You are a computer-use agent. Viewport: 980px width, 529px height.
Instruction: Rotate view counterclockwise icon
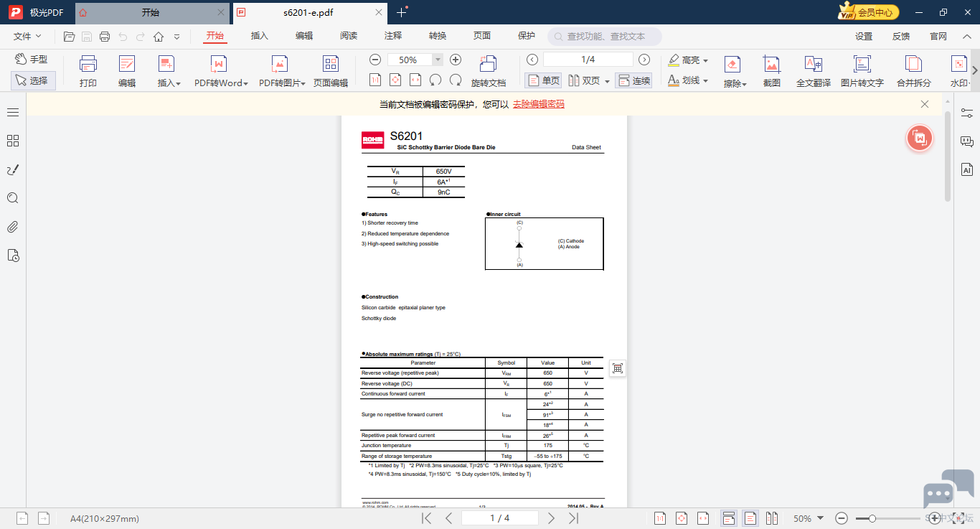(x=435, y=80)
